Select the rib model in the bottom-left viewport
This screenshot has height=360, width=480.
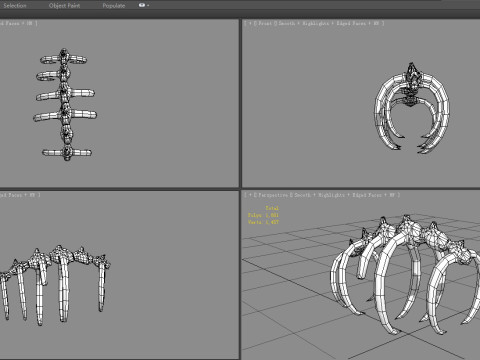point(55,285)
